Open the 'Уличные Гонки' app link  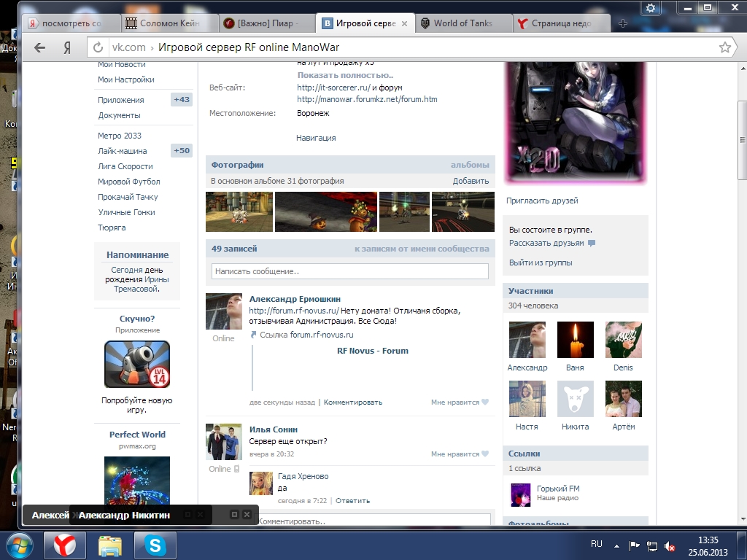(127, 212)
